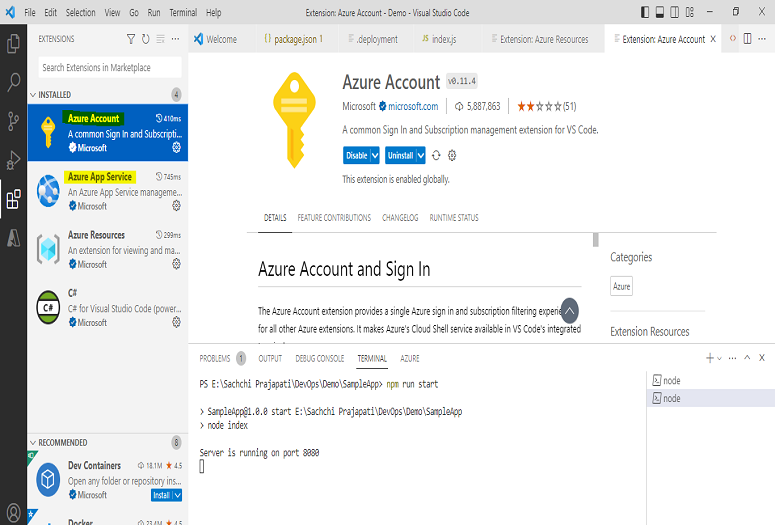Click the Azure category tag
The height and width of the screenshot is (525, 775).
click(621, 286)
